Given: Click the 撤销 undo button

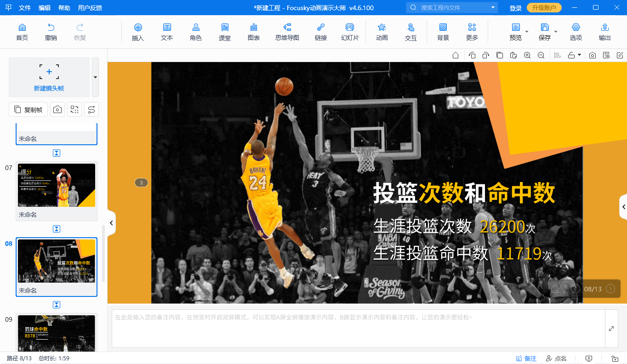Looking at the screenshot, I should point(51,32).
